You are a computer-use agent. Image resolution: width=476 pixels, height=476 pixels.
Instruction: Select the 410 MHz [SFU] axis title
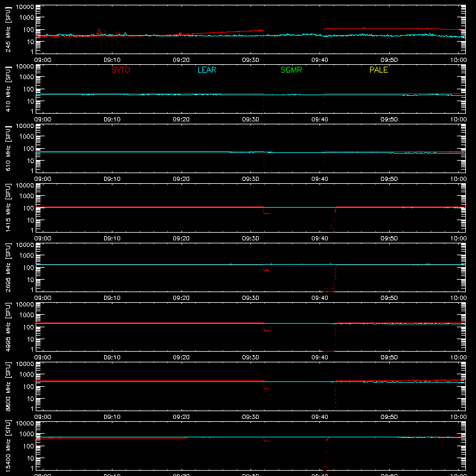click(8, 89)
